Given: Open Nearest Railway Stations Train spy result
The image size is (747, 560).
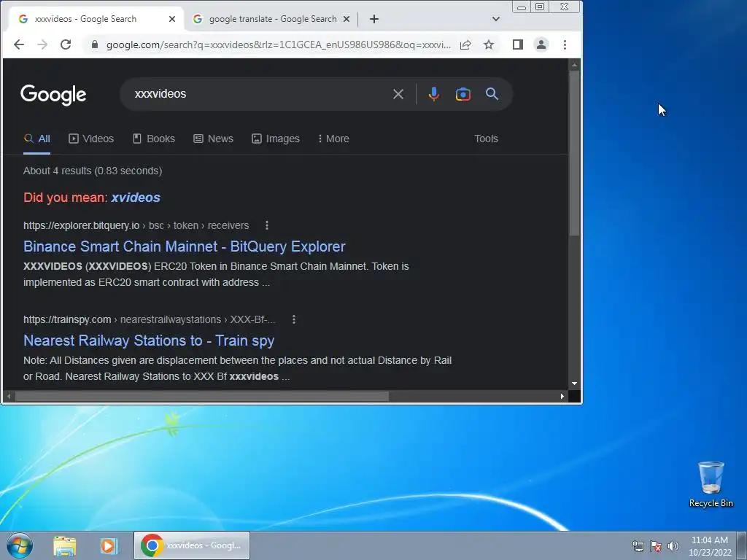Looking at the screenshot, I should pos(149,341).
